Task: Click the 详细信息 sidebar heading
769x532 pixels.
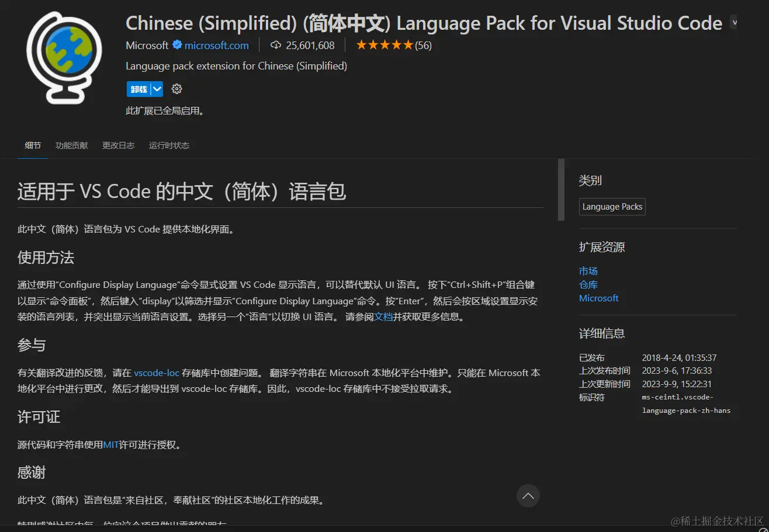Action: click(602, 333)
